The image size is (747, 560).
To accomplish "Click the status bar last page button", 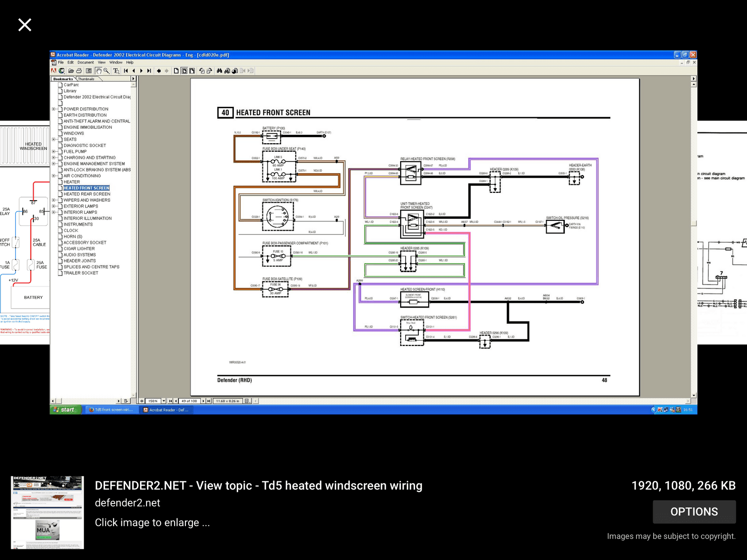I will click(x=209, y=401).
